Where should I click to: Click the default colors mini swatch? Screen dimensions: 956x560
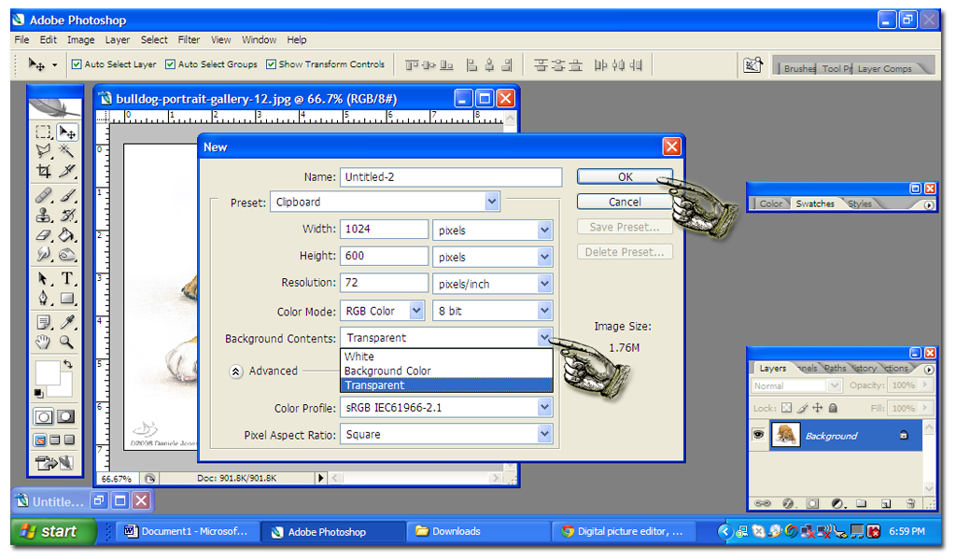tap(39, 393)
